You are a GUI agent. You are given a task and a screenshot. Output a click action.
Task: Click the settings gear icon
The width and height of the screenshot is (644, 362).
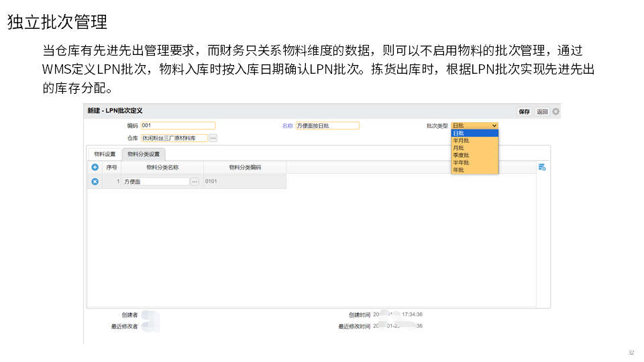click(555, 111)
